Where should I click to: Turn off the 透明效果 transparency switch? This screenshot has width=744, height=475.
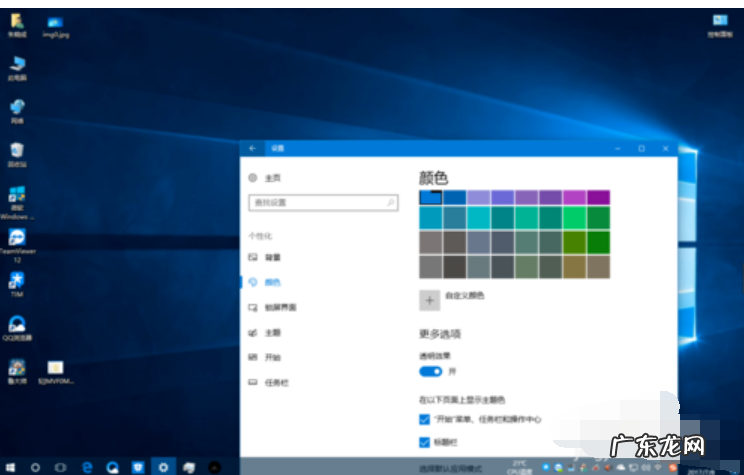(x=431, y=372)
